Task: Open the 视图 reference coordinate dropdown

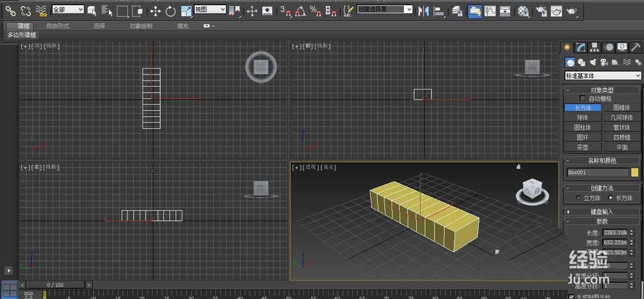Action: [210, 10]
